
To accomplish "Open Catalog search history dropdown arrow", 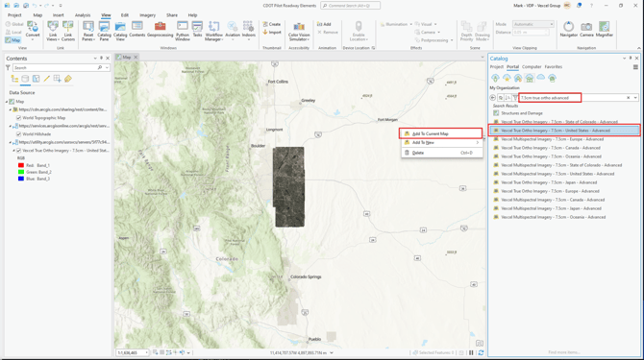I will tap(635, 98).
